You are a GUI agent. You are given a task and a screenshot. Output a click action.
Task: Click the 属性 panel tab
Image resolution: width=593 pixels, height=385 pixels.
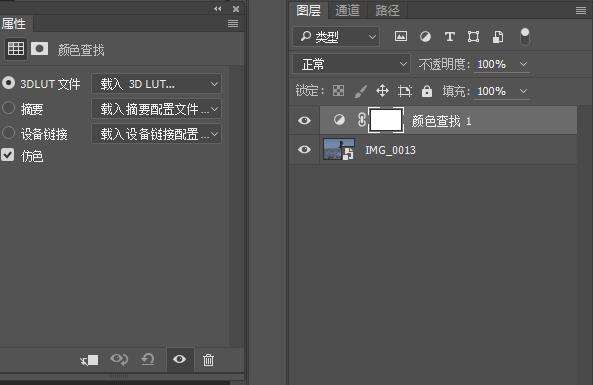coord(14,24)
